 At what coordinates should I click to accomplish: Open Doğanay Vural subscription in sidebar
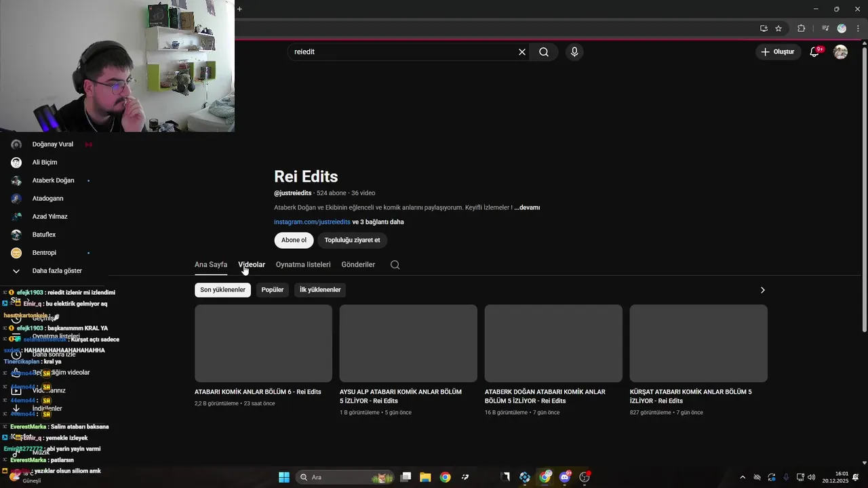coord(52,144)
